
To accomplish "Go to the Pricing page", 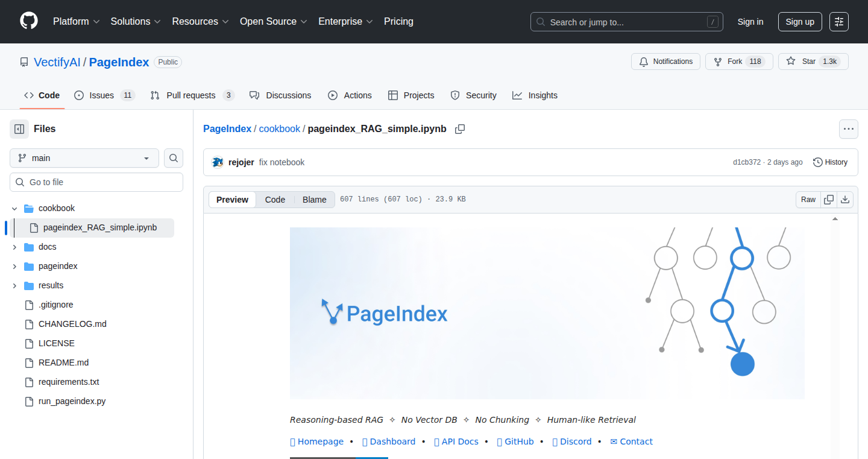I will click(x=398, y=21).
